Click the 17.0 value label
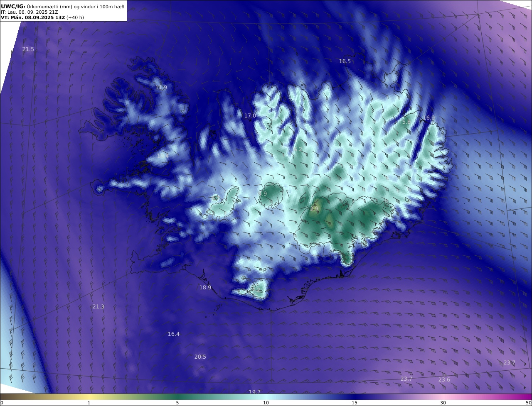The width and height of the screenshot is (532, 406). 250,116
